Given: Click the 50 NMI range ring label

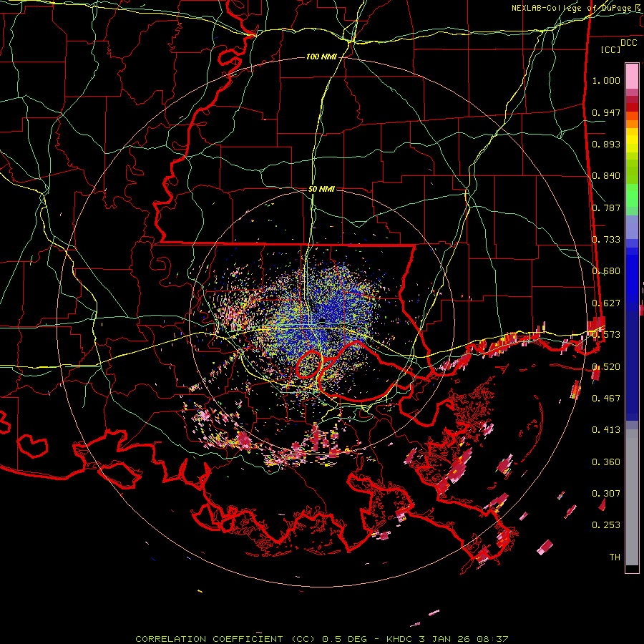Looking at the screenshot, I should coord(321,190).
